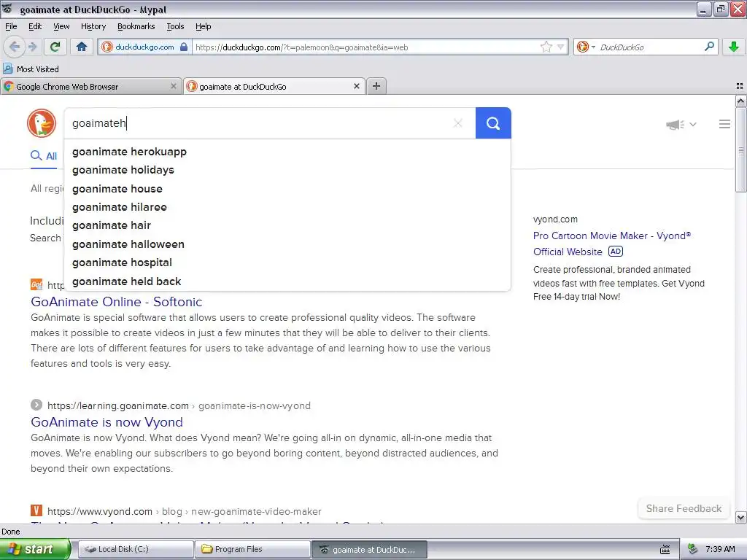Switch to Program Files taskbar window
The image size is (747, 560).
tap(252, 549)
